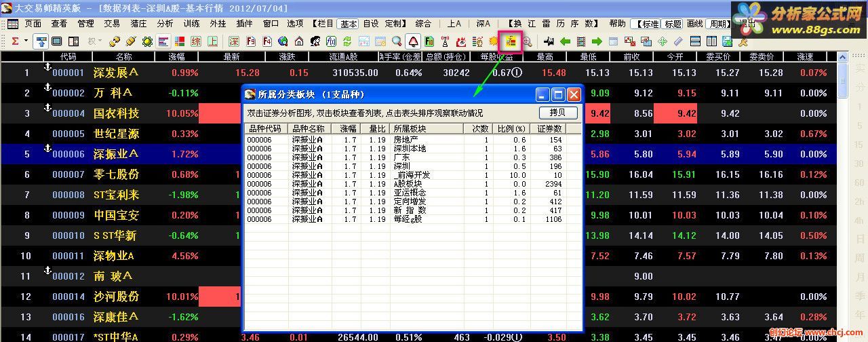Click the F9 toolbar icon
868x342 pixels.
[251, 41]
